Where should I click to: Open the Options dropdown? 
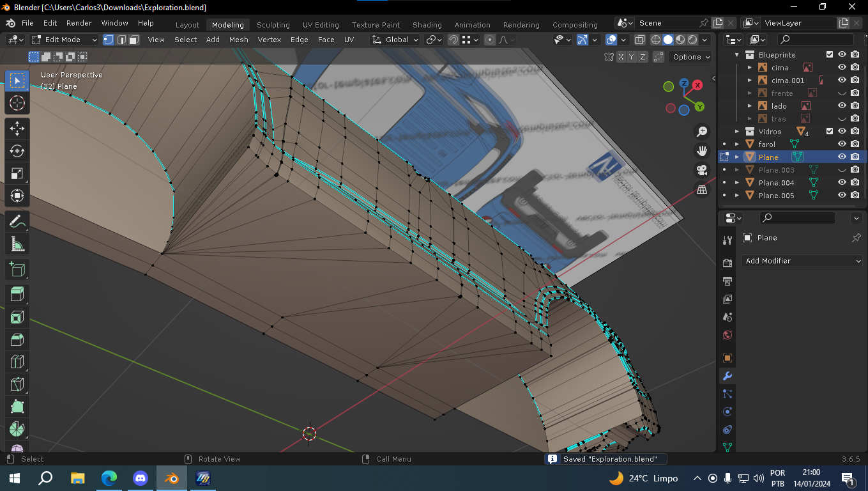click(691, 57)
